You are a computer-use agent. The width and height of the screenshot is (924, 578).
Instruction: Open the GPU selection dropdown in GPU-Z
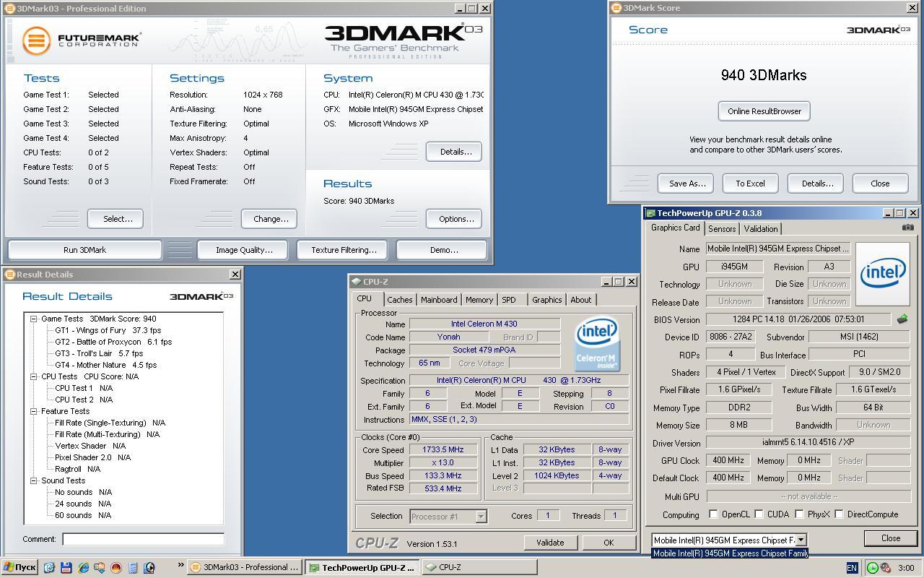[801, 540]
